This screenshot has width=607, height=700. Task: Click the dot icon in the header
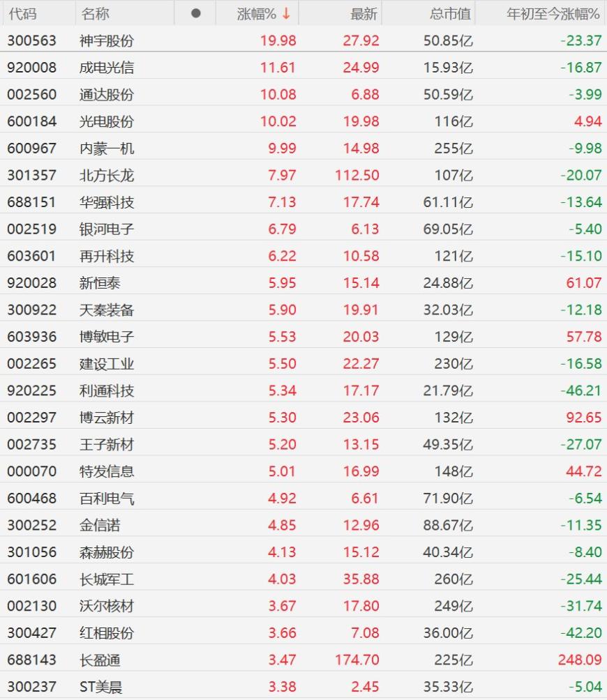click(195, 14)
